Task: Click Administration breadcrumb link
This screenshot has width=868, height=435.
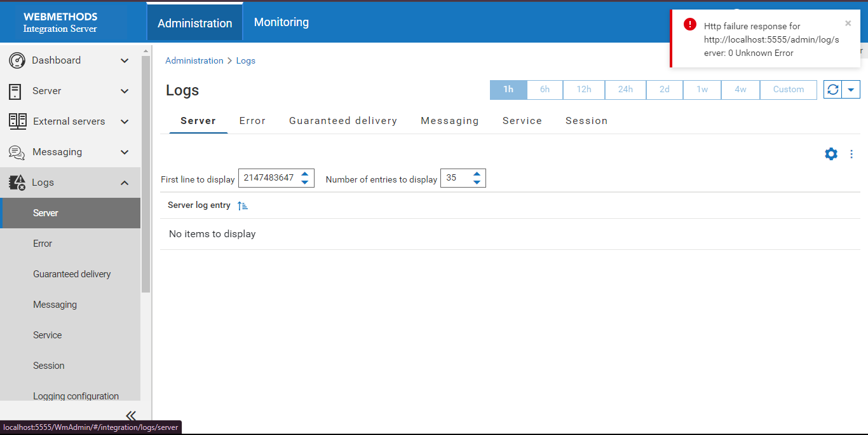Action: [x=194, y=61]
